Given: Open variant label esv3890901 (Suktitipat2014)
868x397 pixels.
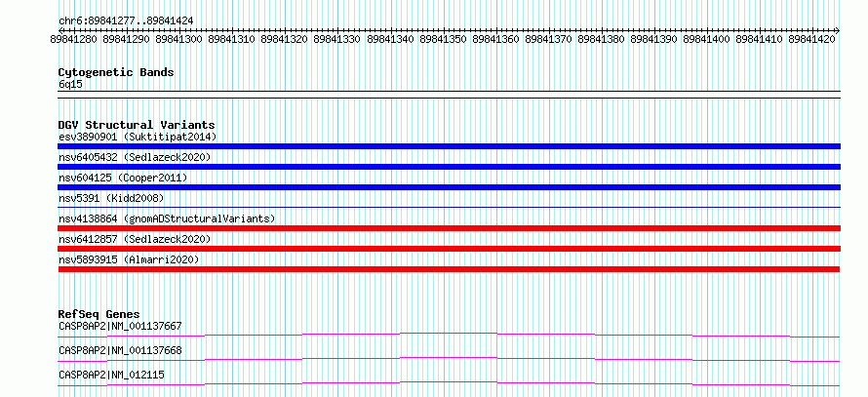Looking at the screenshot, I should tap(138, 137).
